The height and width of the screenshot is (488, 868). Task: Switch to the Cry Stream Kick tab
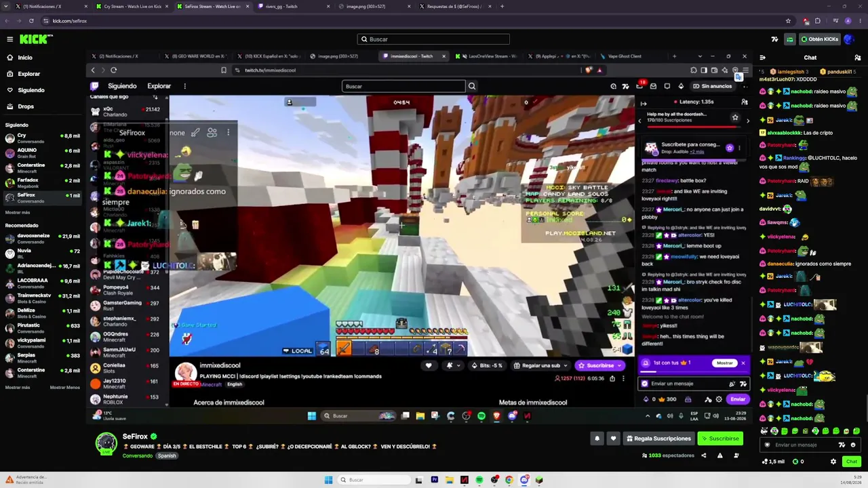point(132,6)
